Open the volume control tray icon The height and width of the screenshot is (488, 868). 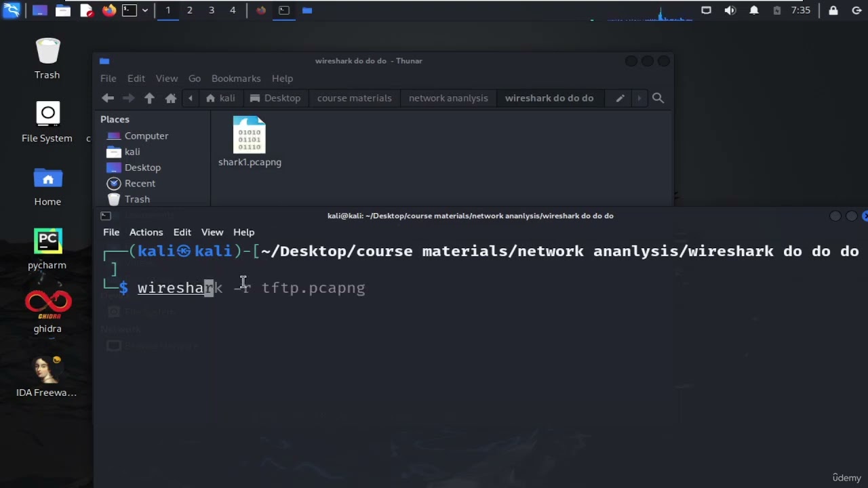click(x=730, y=10)
